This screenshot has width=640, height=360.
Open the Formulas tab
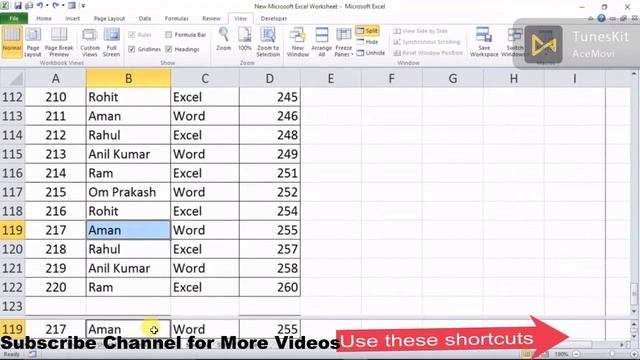(x=176, y=18)
